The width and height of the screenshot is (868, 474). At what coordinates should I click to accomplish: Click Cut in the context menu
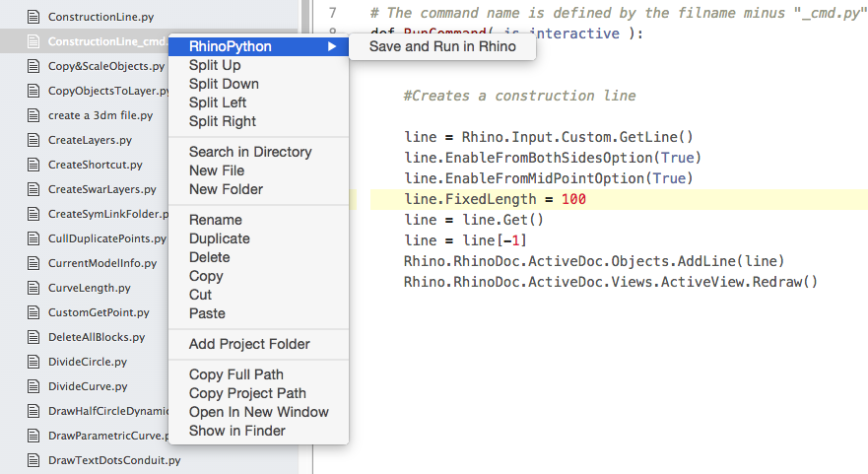(258, 295)
